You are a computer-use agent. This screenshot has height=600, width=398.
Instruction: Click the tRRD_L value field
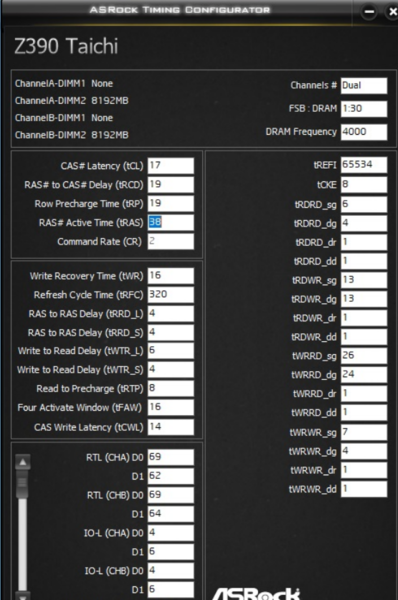[x=171, y=313]
